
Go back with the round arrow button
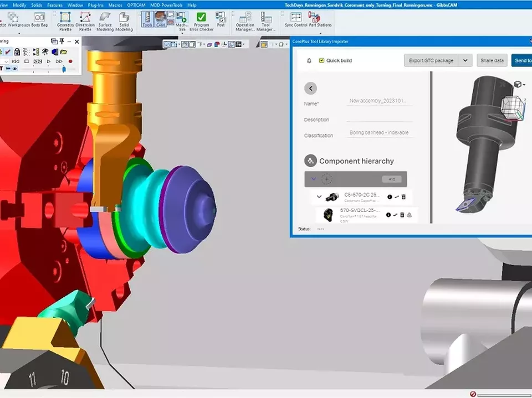[x=310, y=88]
